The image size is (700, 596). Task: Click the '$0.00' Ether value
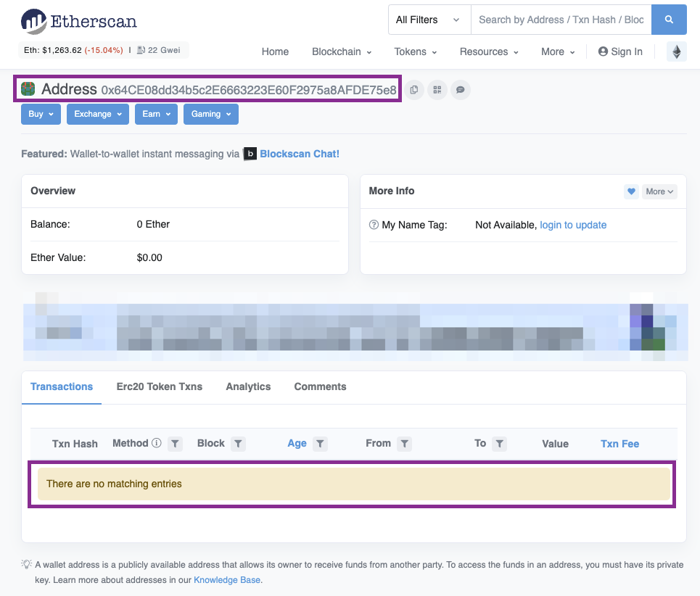pos(149,258)
